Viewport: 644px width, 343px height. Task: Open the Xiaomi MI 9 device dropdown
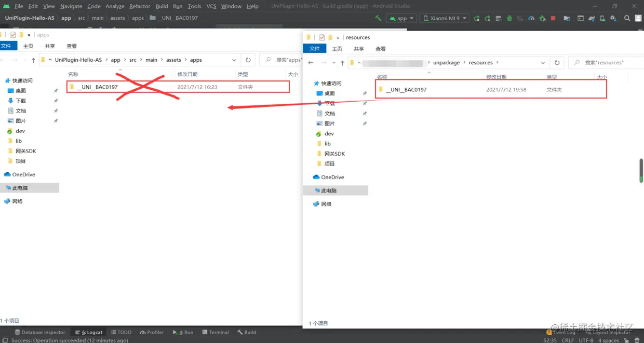tap(444, 18)
